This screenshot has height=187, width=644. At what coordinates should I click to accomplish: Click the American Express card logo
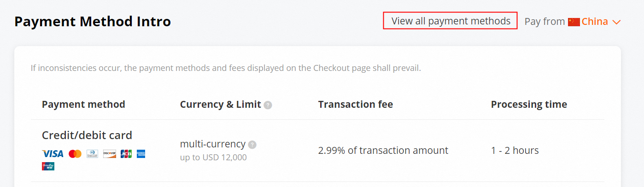[141, 154]
